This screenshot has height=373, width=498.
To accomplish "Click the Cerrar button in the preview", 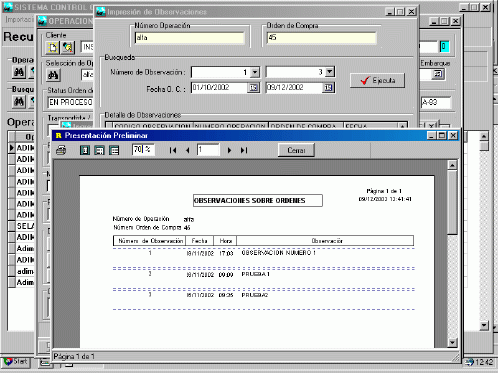I will pyautogui.click(x=296, y=150).
